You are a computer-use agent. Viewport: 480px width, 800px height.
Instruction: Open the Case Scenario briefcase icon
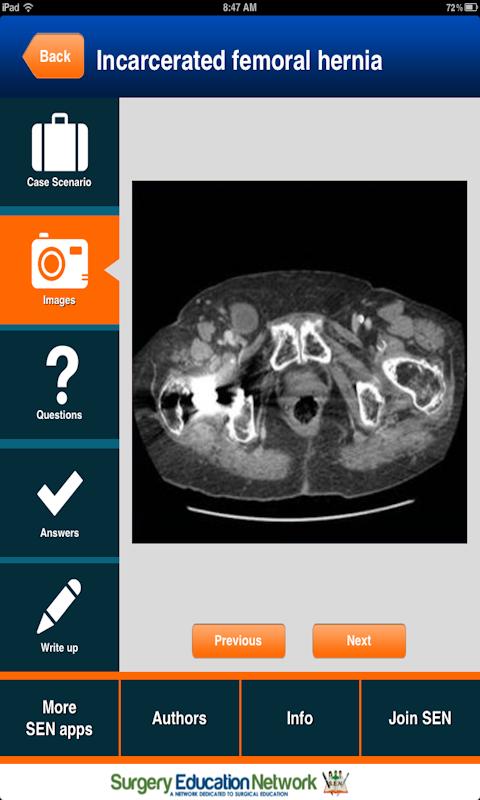(x=60, y=142)
